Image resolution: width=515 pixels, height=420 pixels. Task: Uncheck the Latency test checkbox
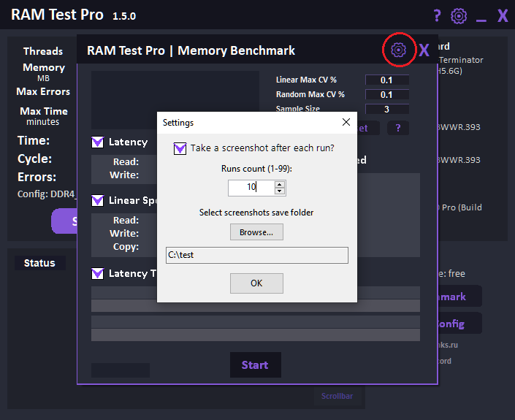click(97, 142)
